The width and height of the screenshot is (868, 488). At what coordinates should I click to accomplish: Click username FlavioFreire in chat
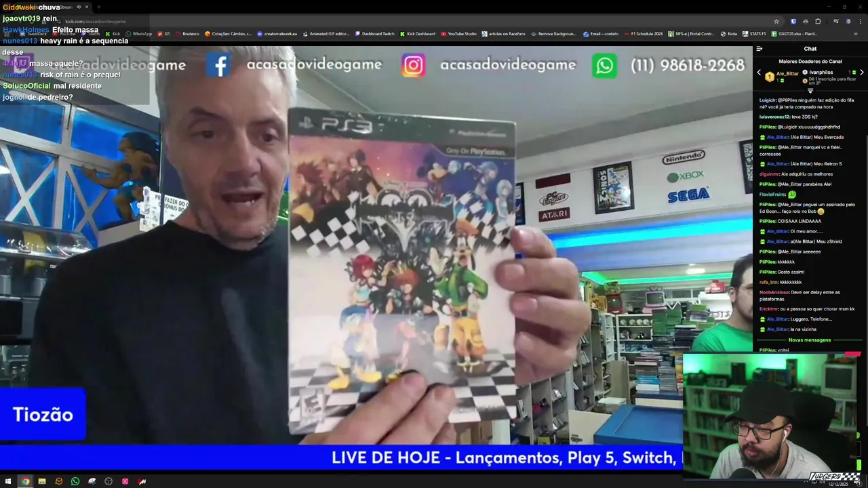(x=772, y=195)
